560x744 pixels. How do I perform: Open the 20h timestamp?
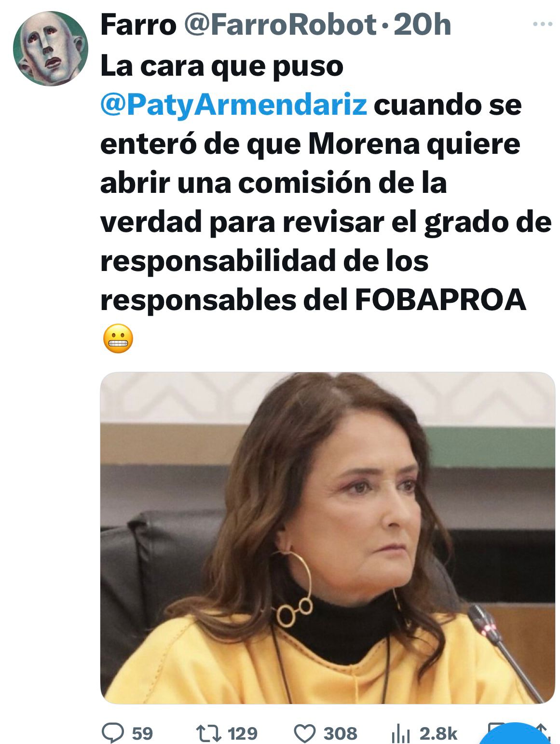(x=422, y=25)
